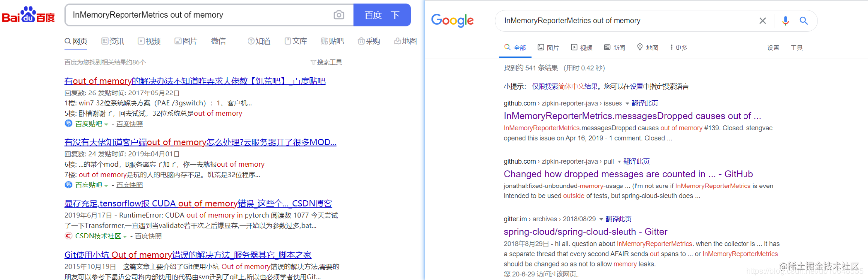The height and width of the screenshot is (280, 868).
Task: Click 百度快照 under CSDN result
Action: tap(148, 236)
